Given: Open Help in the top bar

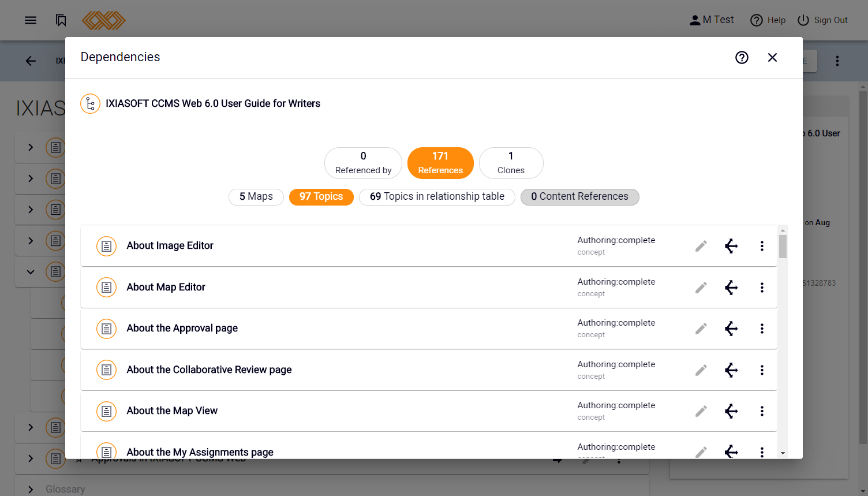Looking at the screenshot, I should [768, 20].
